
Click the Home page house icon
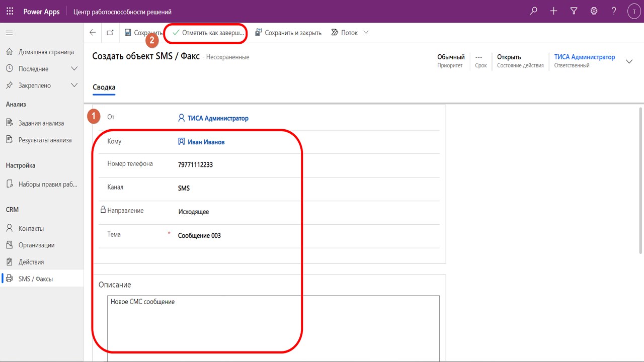click(9, 52)
